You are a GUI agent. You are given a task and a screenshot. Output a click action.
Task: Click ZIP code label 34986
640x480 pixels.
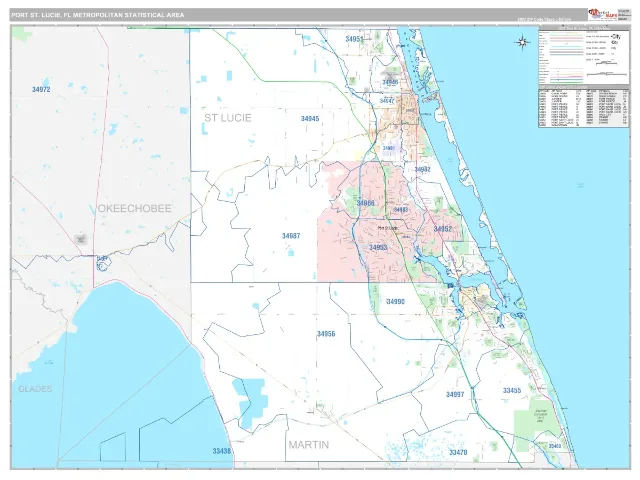point(365,203)
